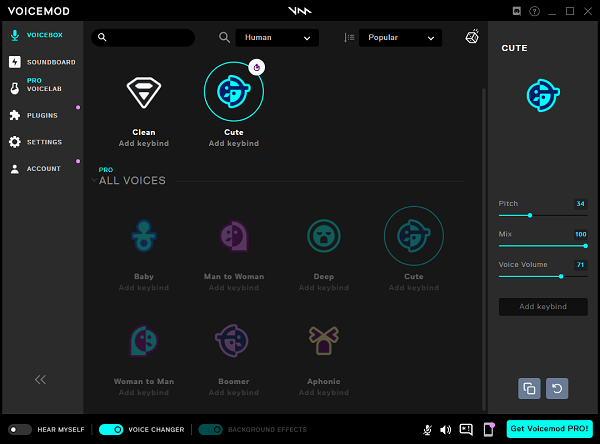Toggle Hear Myself switch

point(19,429)
